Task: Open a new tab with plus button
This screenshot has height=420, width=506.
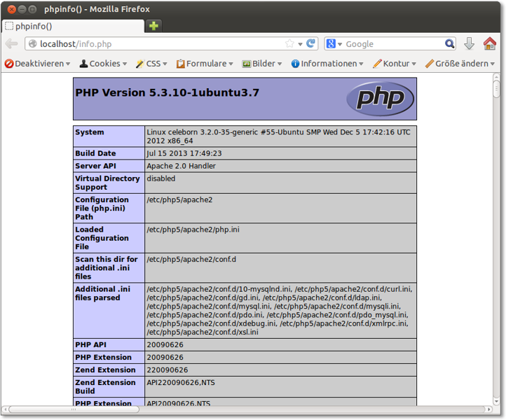Action: (x=153, y=26)
